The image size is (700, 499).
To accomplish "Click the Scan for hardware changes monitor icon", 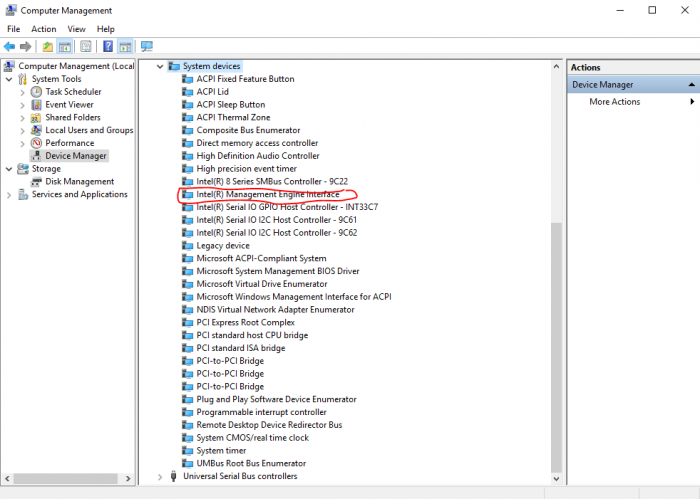I will (147, 46).
